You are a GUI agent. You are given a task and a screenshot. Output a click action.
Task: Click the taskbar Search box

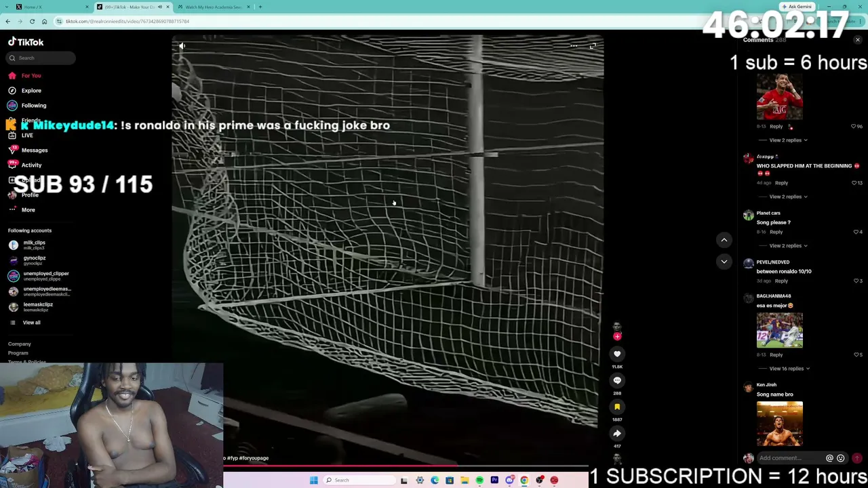tap(359, 481)
